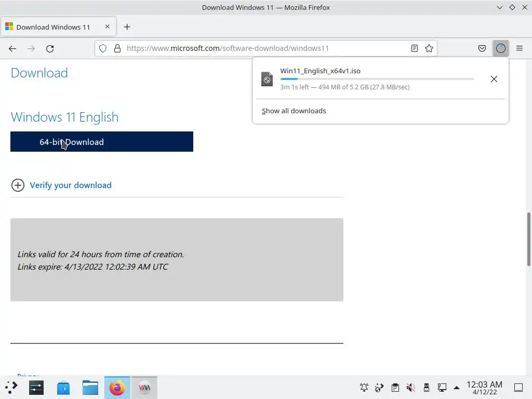Click muted volume tray icon
Image resolution: width=532 pixels, height=399 pixels.
tap(410, 388)
